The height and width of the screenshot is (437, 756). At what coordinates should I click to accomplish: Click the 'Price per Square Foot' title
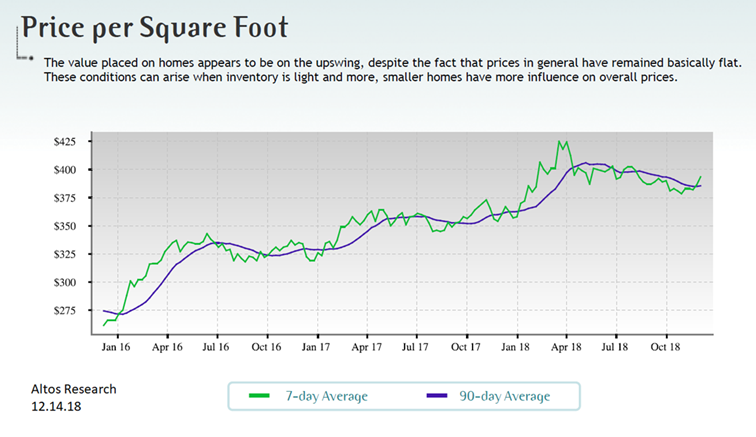(x=155, y=27)
